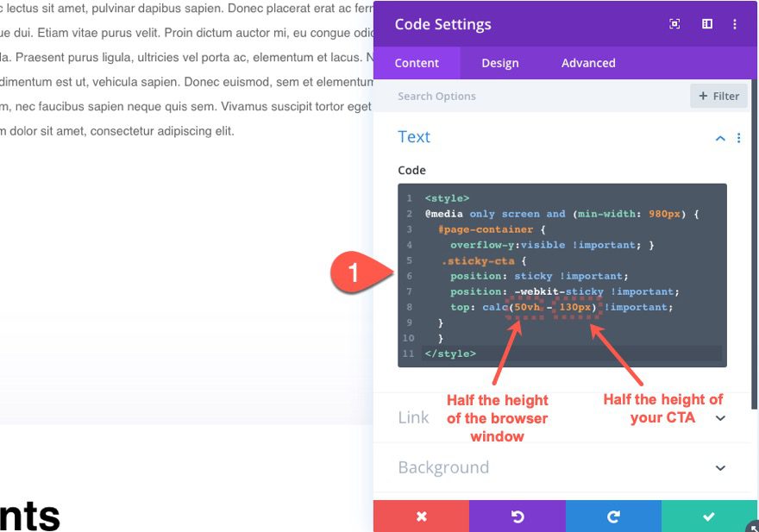
Task: Click the Filter button
Action: point(718,96)
